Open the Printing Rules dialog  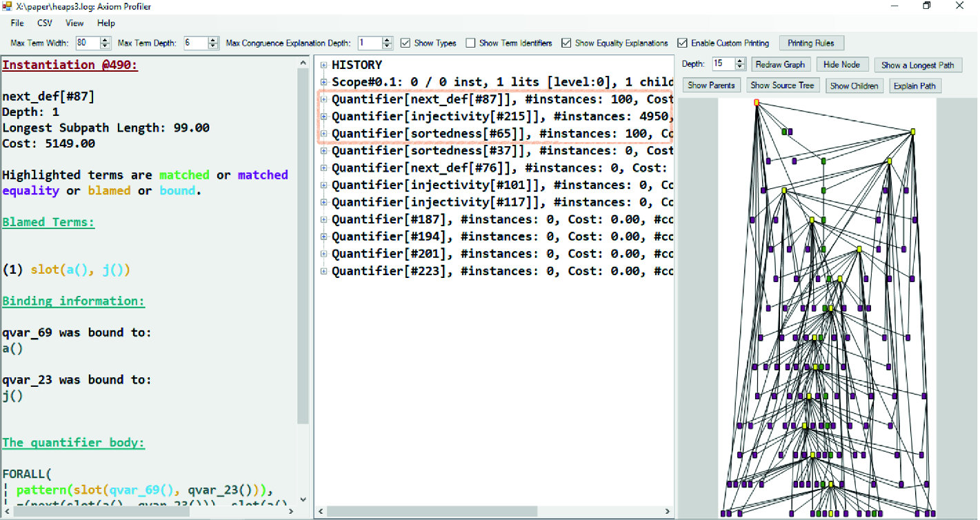(x=811, y=43)
